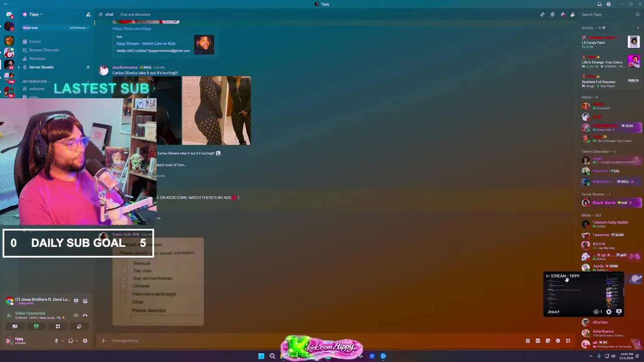Viewport: 644px width, 362px height.
Task: View stream viewers eye count
Action: (597, 312)
